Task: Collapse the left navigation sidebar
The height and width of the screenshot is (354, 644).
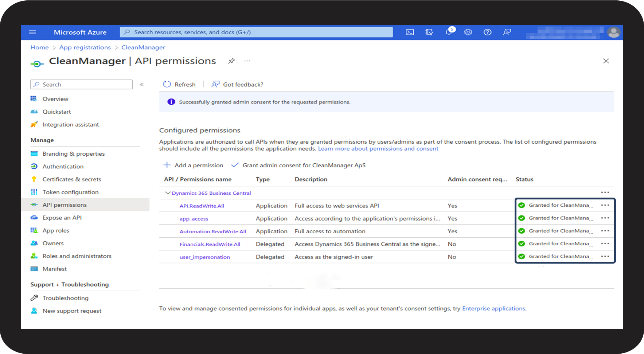Action: (142, 85)
